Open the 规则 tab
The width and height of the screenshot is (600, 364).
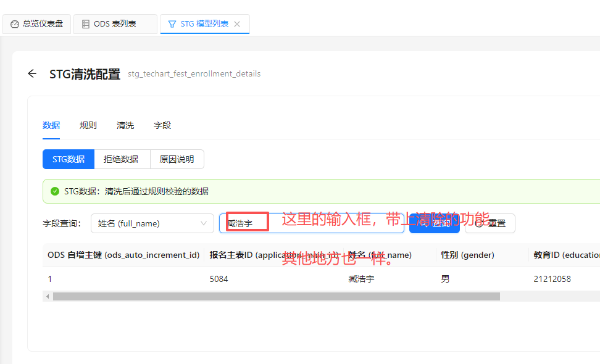coord(88,125)
